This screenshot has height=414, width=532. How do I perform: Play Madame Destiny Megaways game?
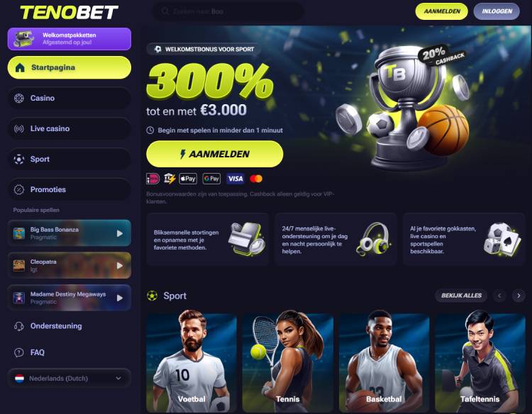tap(120, 298)
